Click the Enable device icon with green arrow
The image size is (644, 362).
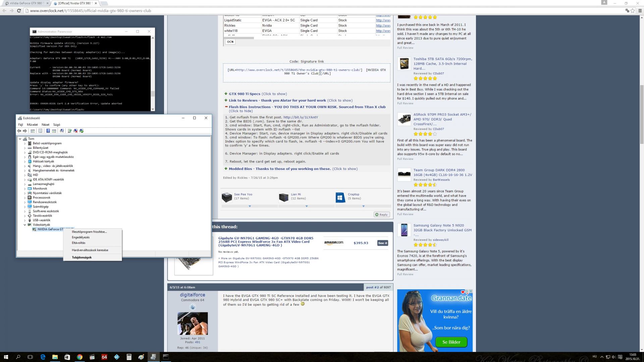point(81,131)
